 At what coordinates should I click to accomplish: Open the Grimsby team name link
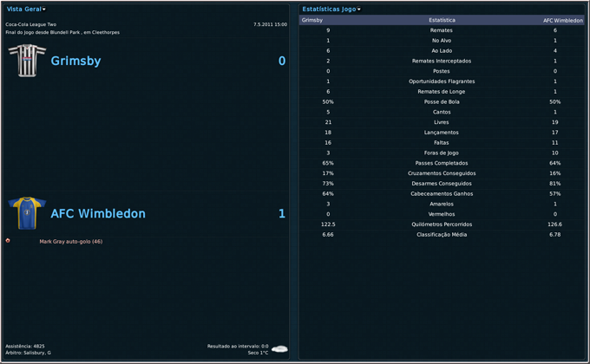click(x=75, y=62)
